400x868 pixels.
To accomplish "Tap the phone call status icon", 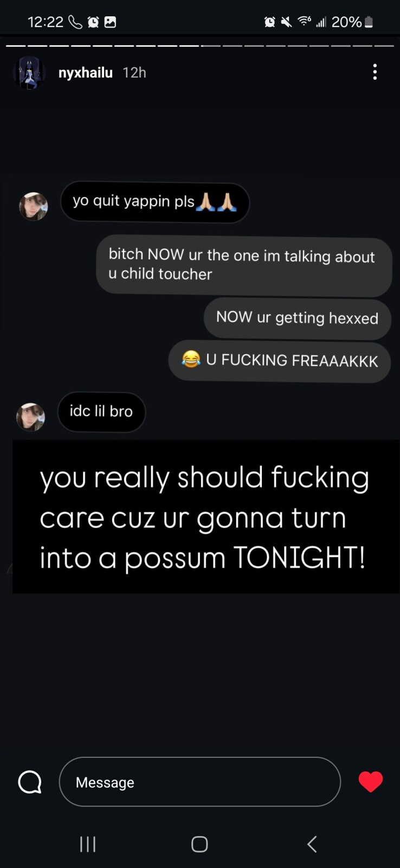I will click(x=75, y=22).
